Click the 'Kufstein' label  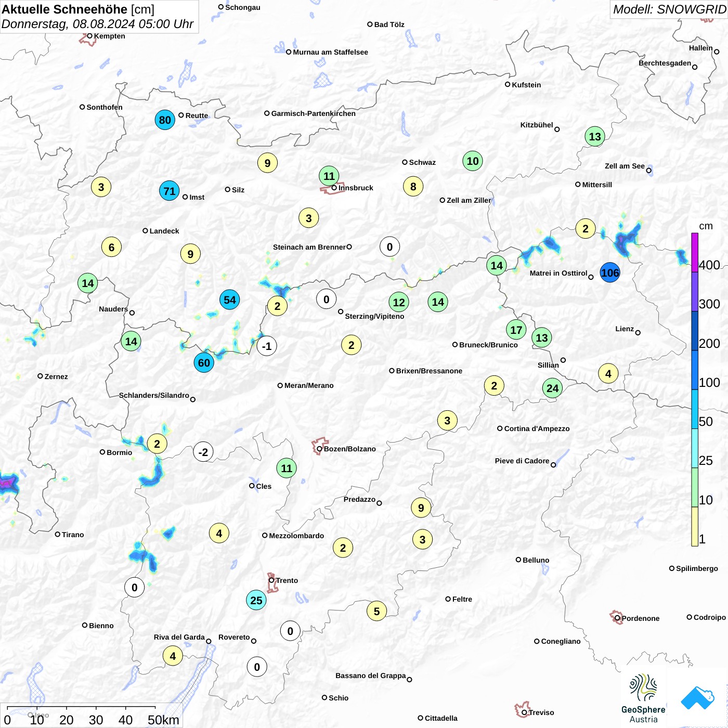click(x=526, y=85)
